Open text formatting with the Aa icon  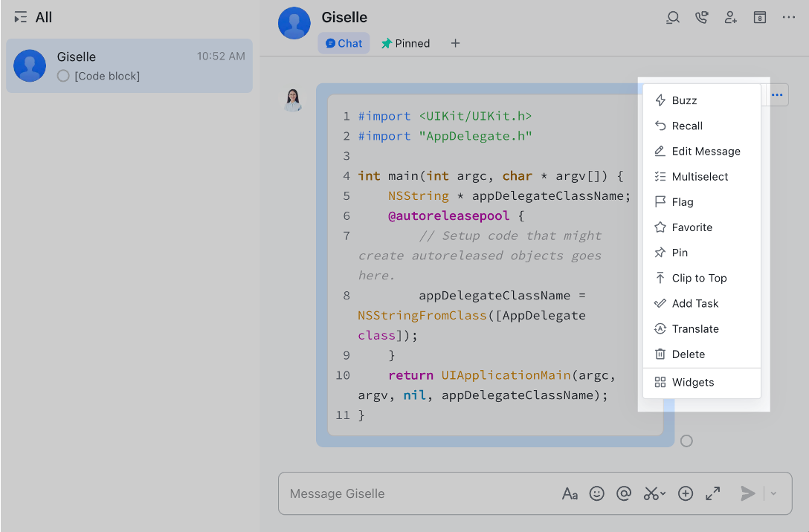[x=570, y=493]
